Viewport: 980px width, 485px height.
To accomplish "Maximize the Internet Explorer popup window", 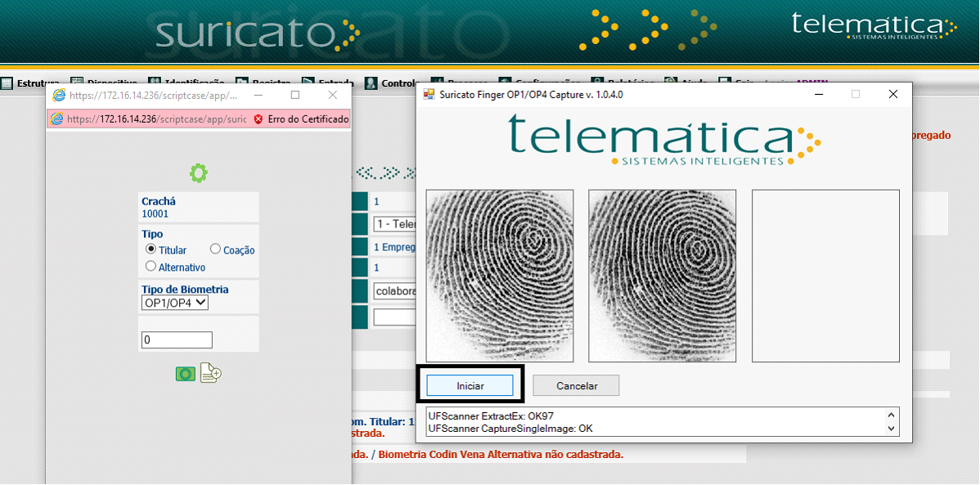I will pos(295,95).
